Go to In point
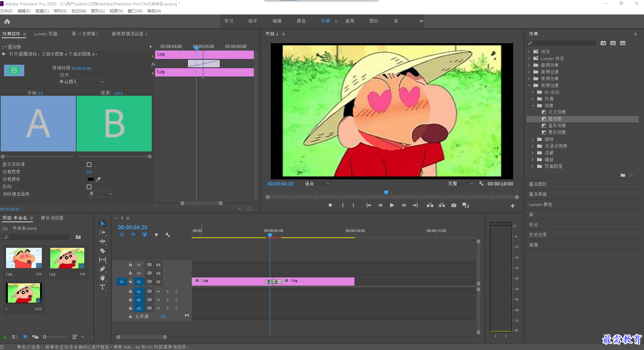The width and height of the screenshot is (644, 350). tap(369, 205)
